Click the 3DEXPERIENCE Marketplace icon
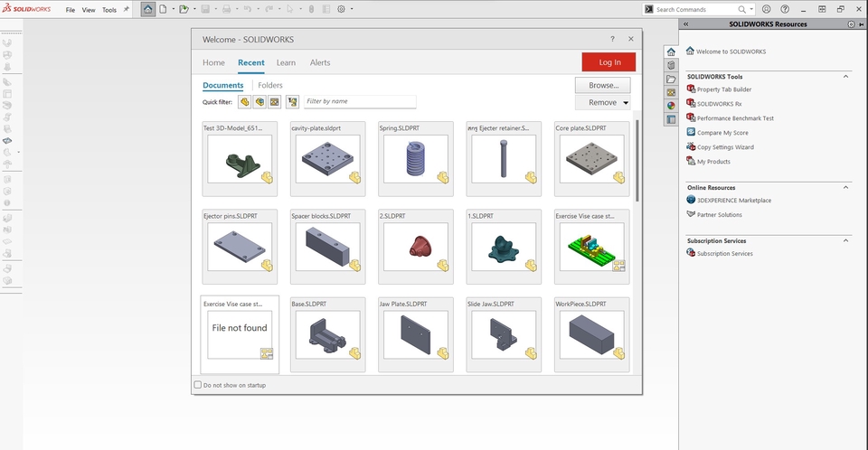The height and width of the screenshot is (450, 868). coord(691,200)
